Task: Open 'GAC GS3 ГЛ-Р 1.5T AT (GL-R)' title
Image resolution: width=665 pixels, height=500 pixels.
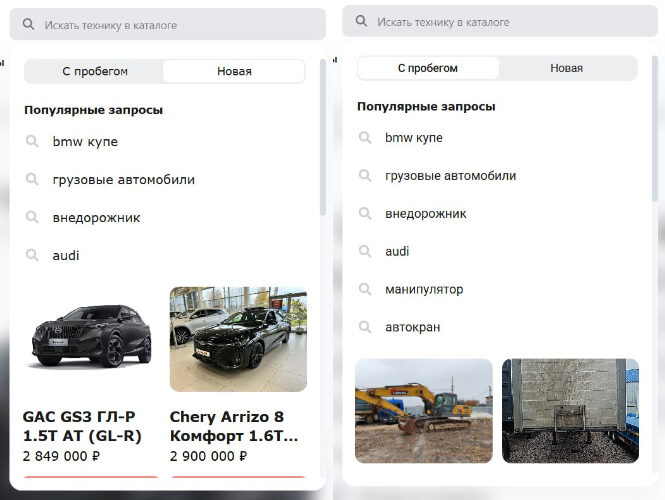Action: pyautogui.click(x=82, y=426)
